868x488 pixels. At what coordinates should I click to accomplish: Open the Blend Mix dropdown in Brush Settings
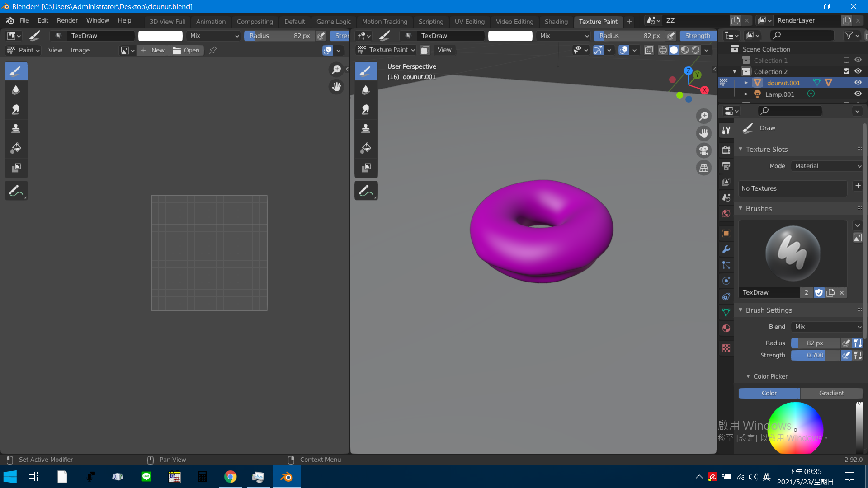pos(827,327)
